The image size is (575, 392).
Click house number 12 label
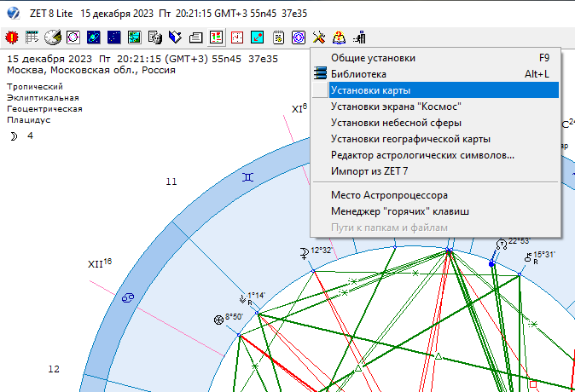(x=54, y=369)
